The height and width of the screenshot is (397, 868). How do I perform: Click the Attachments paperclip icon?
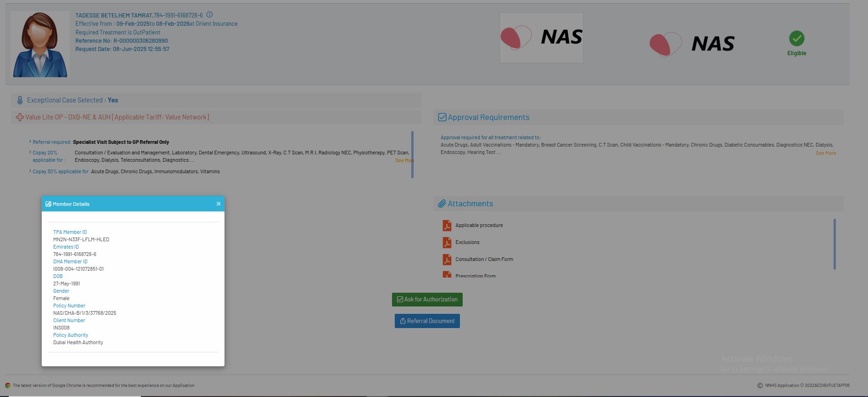coord(442,204)
